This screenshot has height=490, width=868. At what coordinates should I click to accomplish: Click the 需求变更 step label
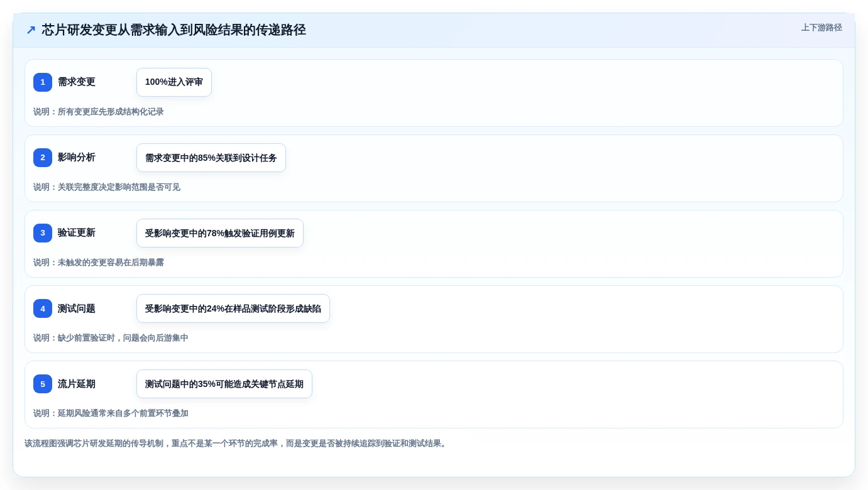coord(77,82)
